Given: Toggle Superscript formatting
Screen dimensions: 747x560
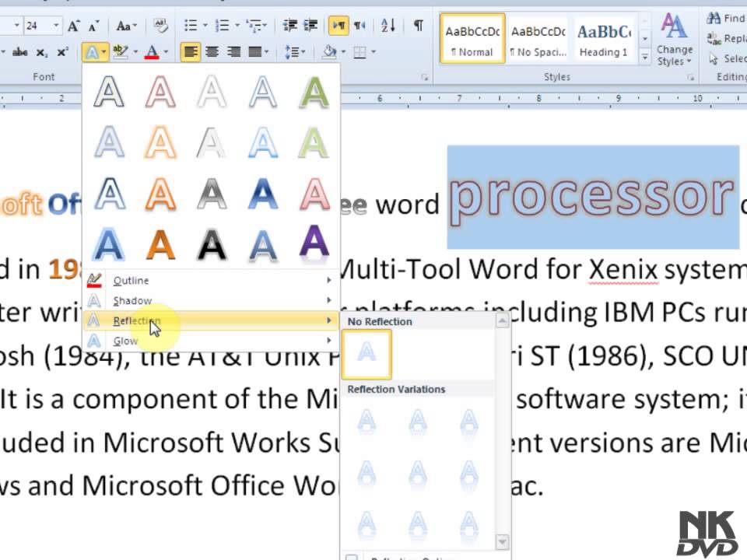Looking at the screenshot, I should pyautogui.click(x=62, y=52).
